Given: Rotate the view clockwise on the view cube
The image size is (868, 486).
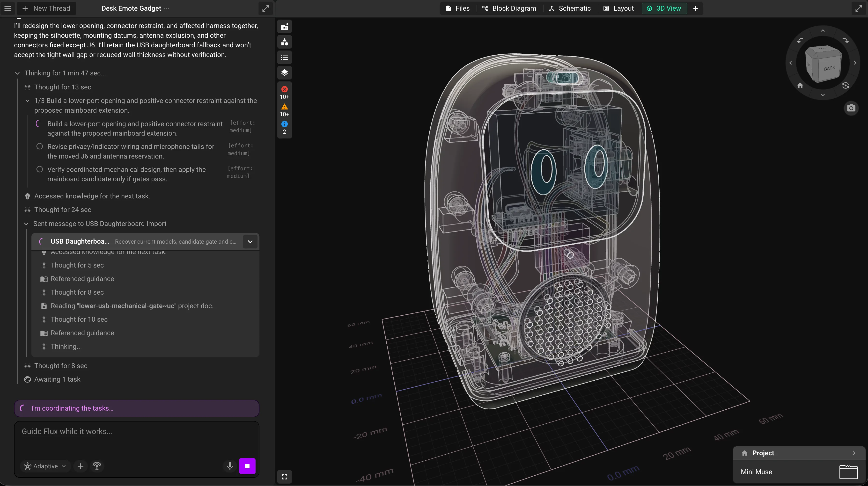Looking at the screenshot, I should click(x=846, y=41).
